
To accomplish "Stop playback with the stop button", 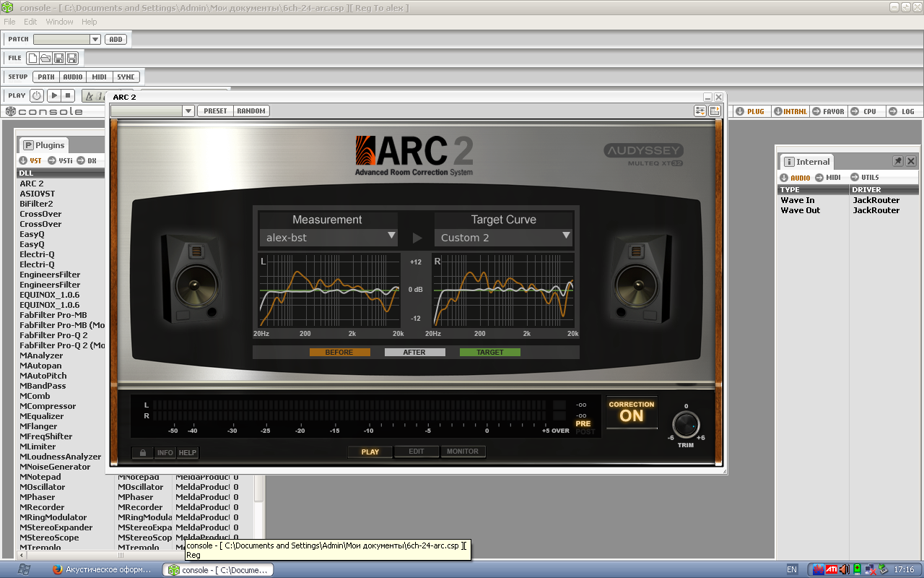I will (x=68, y=95).
